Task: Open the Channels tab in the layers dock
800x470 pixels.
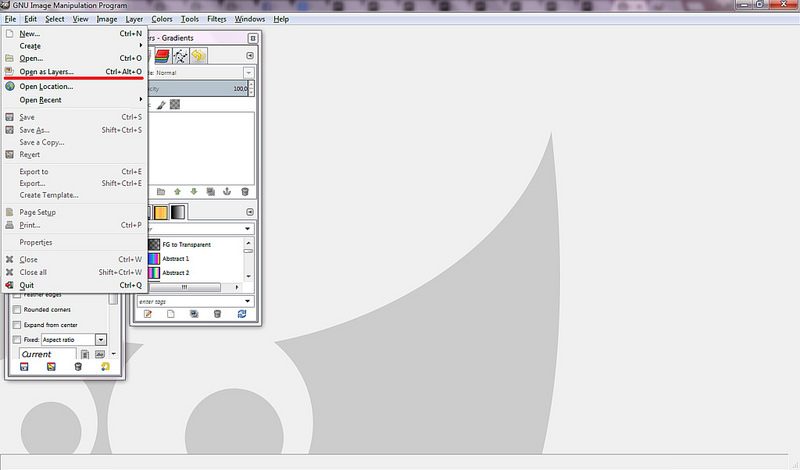Action: click(x=162, y=56)
